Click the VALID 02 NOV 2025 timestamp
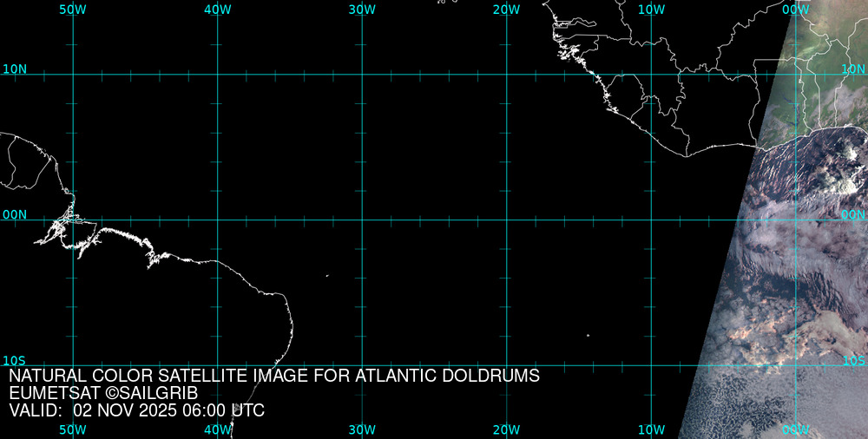The image size is (868, 439). pos(136,410)
